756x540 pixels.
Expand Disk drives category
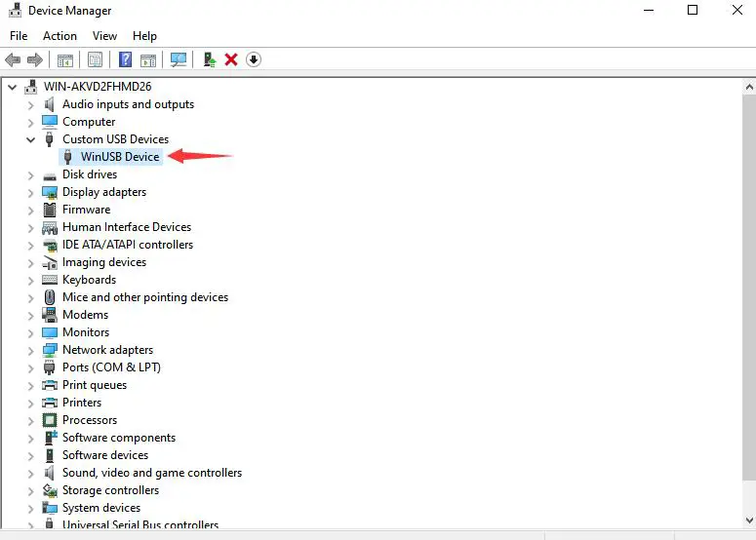(30, 175)
